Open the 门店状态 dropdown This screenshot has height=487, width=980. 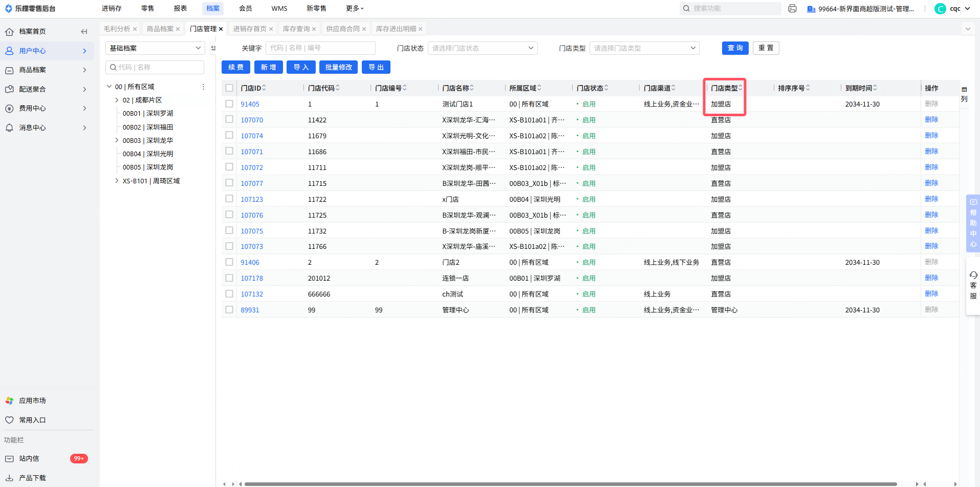click(483, 48)
